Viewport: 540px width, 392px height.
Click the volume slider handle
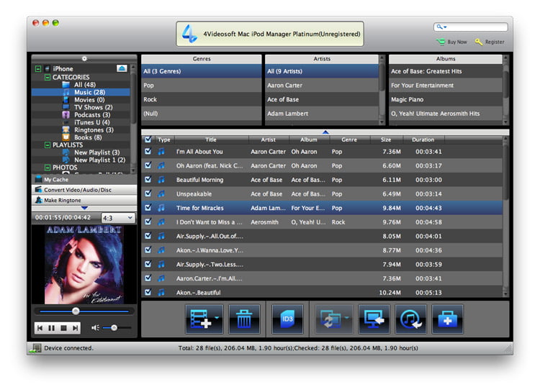point(114,328)
